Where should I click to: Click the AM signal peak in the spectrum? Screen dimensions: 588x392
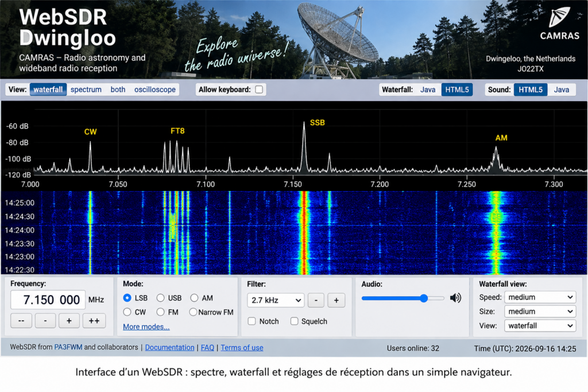pos(496,160)
